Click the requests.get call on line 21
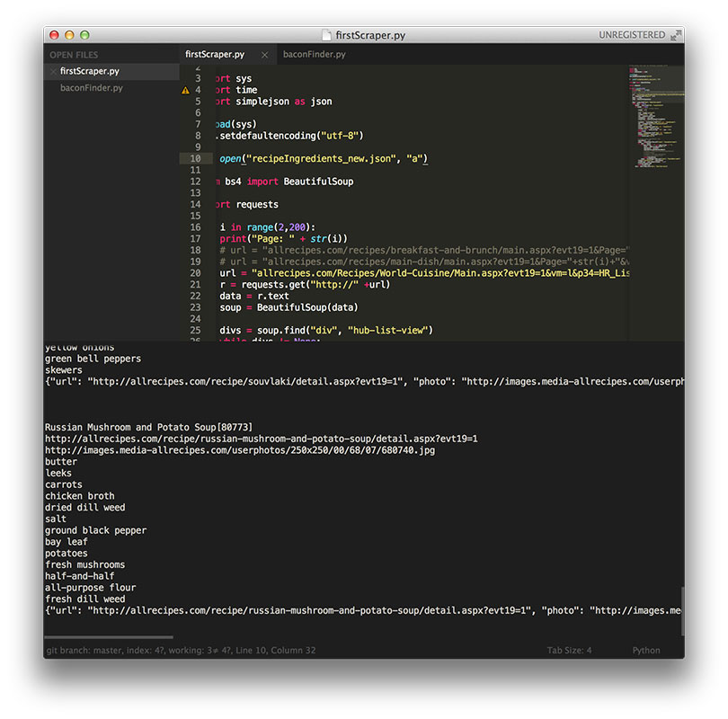Image resolution: width=728 pixels, height=719 pixels. coord(315,285)
